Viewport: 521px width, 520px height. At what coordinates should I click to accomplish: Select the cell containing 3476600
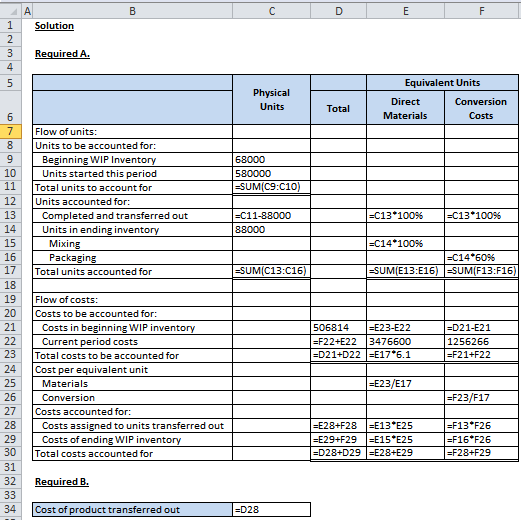pyautogui.click(x=405, y=342)
